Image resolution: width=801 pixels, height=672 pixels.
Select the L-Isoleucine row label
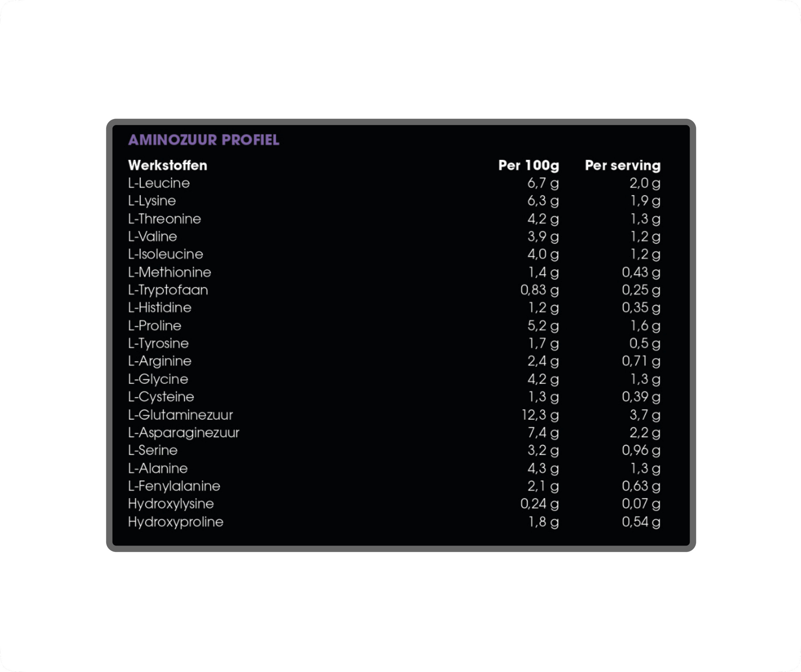point(166,254)
